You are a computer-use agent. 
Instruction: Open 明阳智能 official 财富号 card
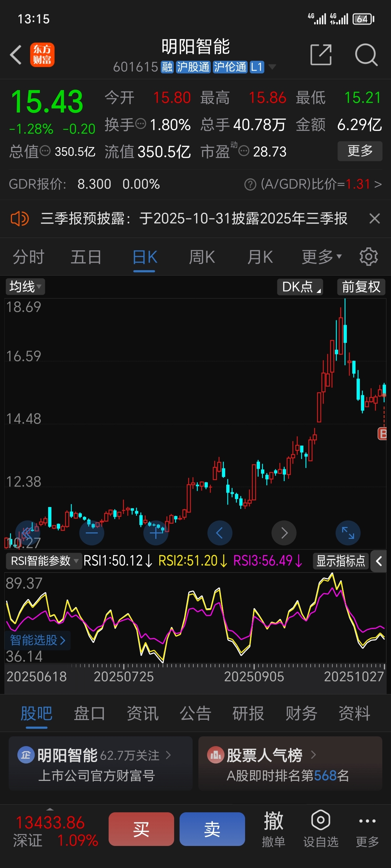point(101,764)
